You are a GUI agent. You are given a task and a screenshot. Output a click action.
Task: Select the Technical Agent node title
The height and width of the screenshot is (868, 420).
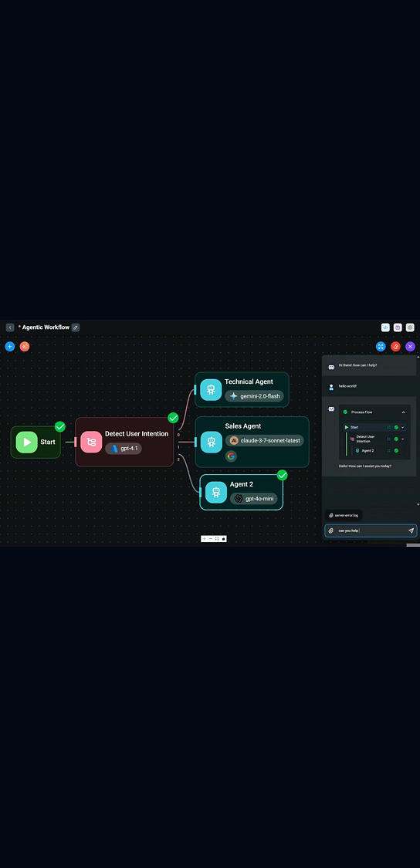(x=249, y=381)
